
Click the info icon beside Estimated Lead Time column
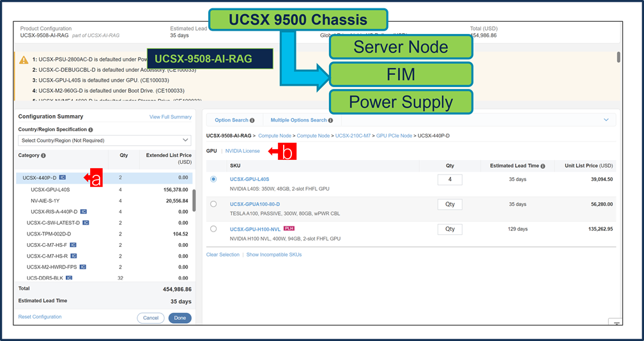(542, 166)
